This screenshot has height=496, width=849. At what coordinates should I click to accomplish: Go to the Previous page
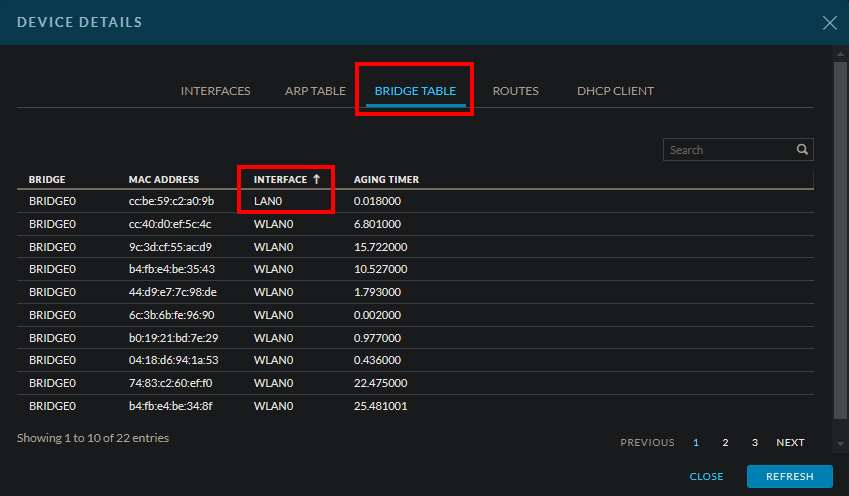647,442
